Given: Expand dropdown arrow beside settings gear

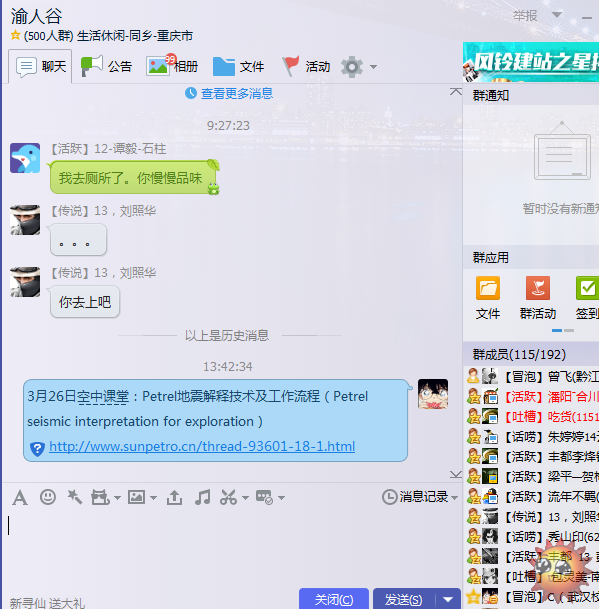Looking at the screenshot, I should coord(373,67).
